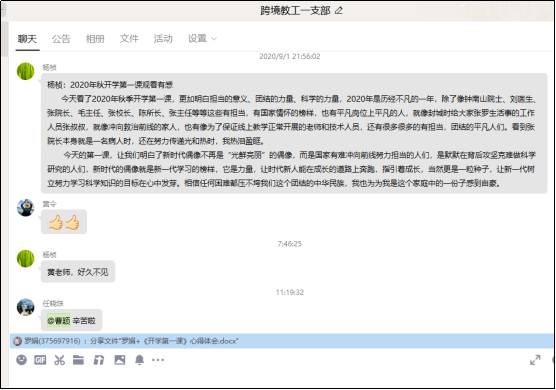Click 杨桢's green avatar on long message
The height and width of the screenshot is (390, 556).
(x=26, y=71)
